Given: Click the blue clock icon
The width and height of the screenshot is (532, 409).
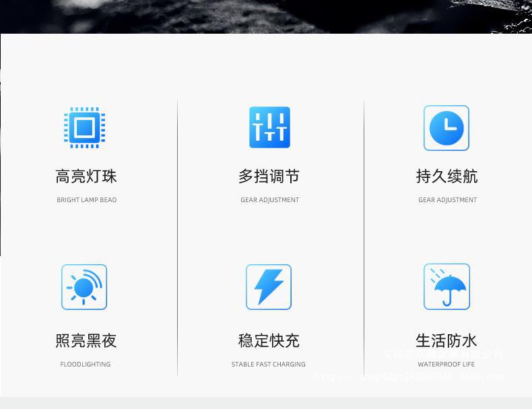Looking at the screenshot, I should coord(446,128).
